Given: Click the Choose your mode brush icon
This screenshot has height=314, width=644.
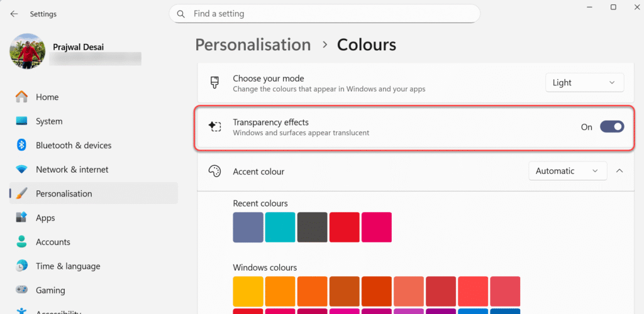Looking at the screenshot, I should pyautogui.click(x=214, y=82).
